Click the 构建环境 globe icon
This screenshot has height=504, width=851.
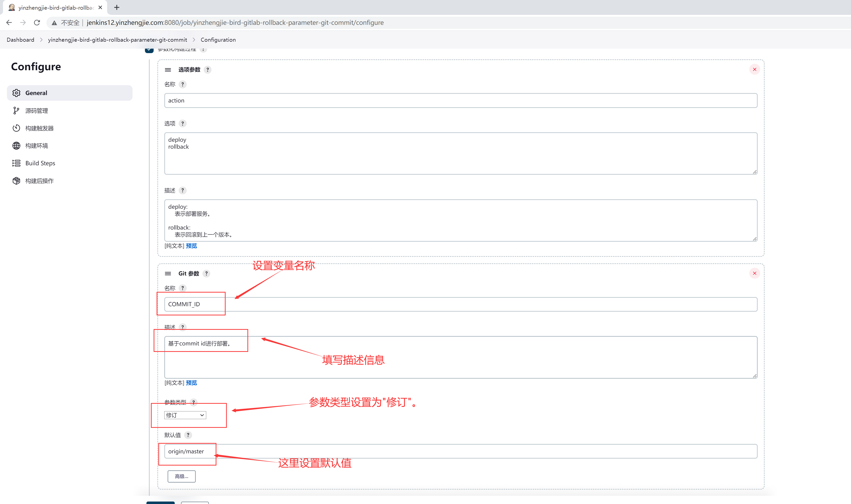tap(16, 146)
